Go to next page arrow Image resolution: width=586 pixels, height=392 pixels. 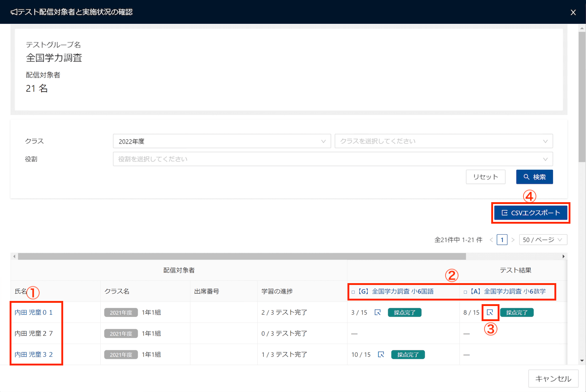point(513,240)
